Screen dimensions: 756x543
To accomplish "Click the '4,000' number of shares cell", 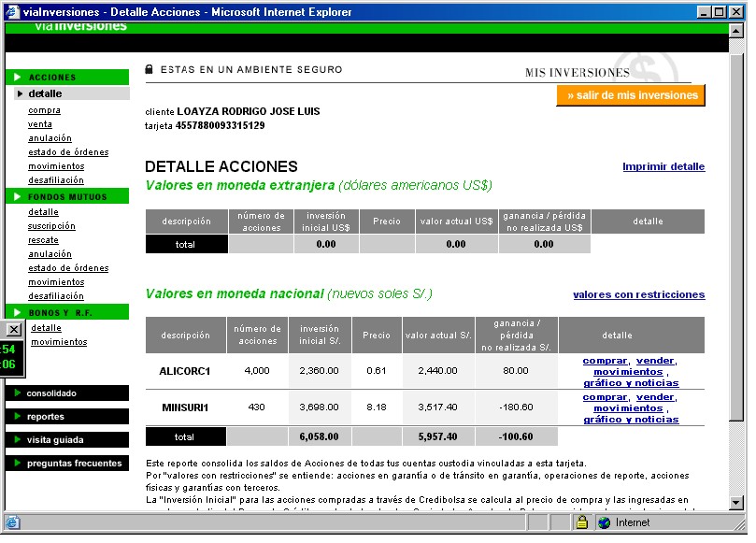I will 256,370.
